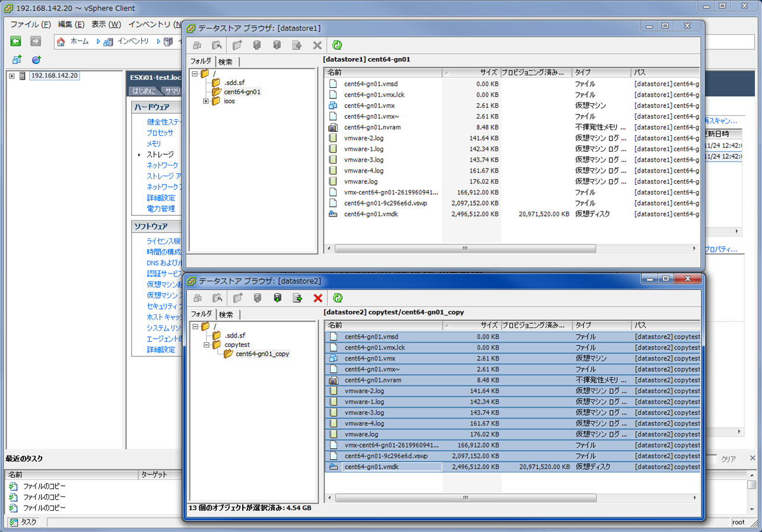Click the refresh icon in datastore2 browser
Screen dimensions: 762x532
point(338,298)
